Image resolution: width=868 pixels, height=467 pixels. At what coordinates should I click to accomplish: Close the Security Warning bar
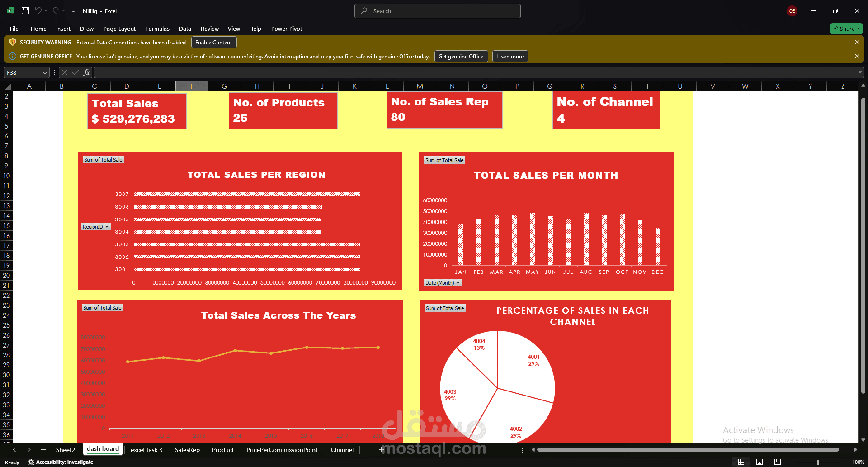(857, 42)
